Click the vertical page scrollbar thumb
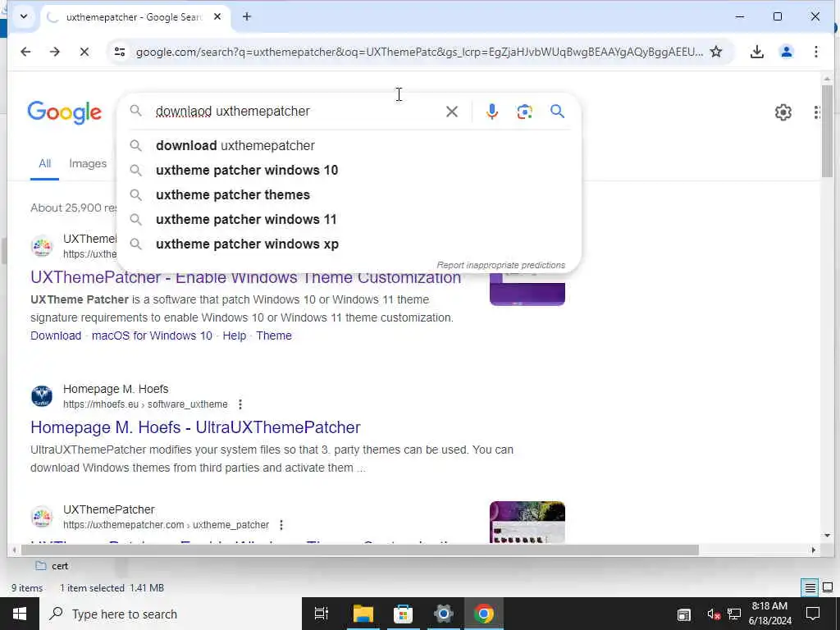Viewport: 840px width, 630px height. click(827, 130)
